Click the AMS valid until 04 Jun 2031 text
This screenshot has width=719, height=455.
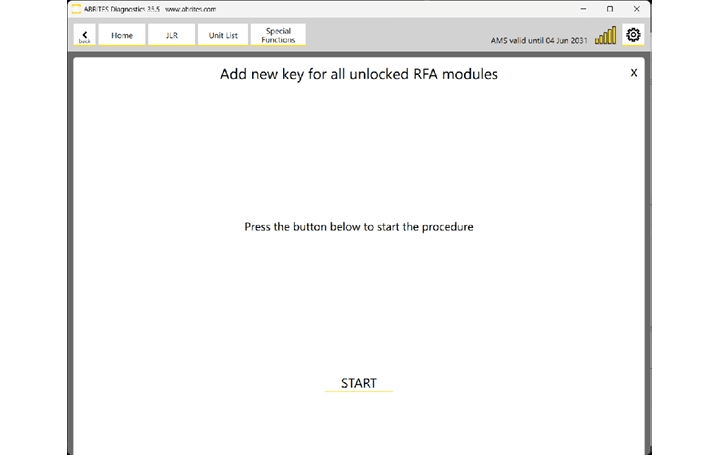(539, 40)
